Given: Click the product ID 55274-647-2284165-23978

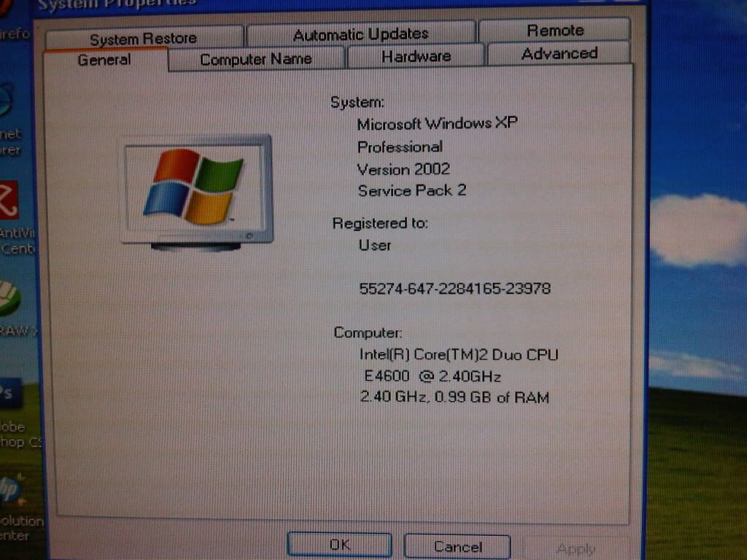Looking at the screenshot, I should coord(455,288).
